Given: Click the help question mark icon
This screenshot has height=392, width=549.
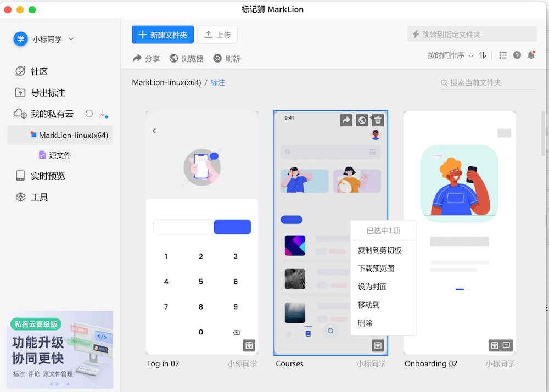Looking at the screenshot, I should [517, 55].
